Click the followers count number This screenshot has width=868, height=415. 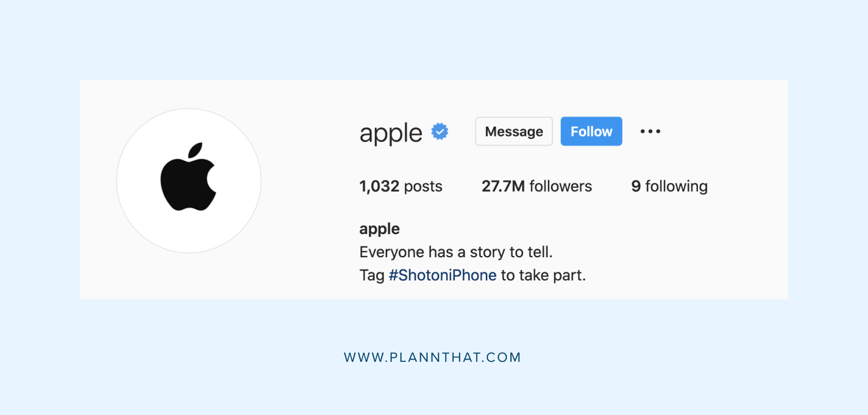point(502,186)
